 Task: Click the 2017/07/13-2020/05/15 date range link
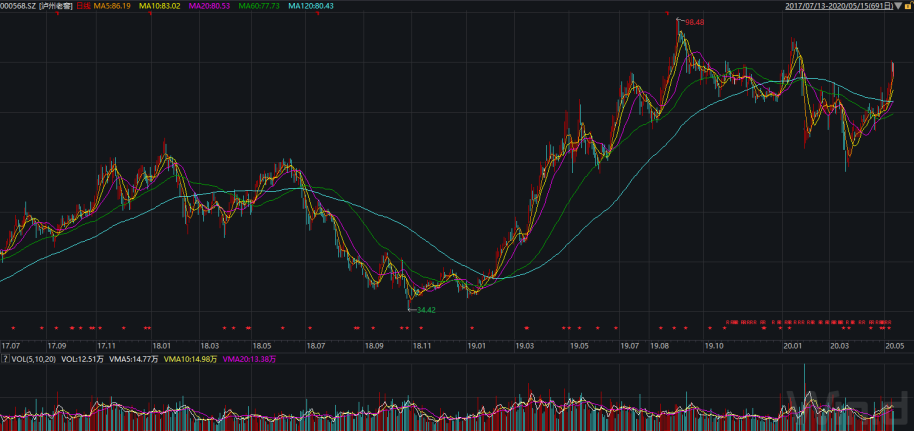click(838, 6)
